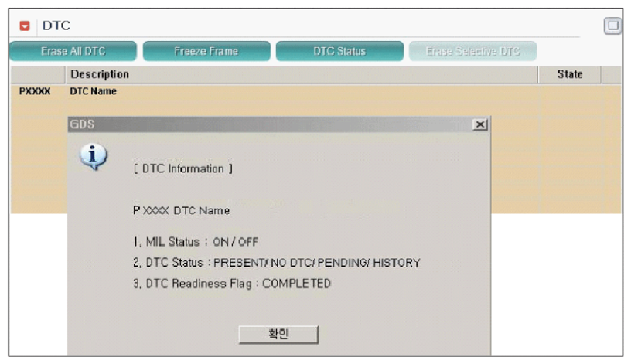Select the PXXXX code cell in the table

35,91
